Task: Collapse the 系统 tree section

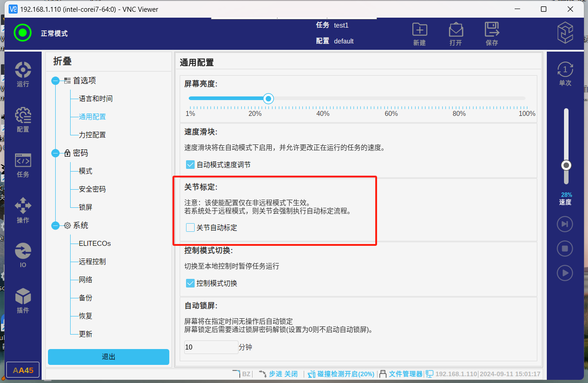Action: [x=56, y=226]
